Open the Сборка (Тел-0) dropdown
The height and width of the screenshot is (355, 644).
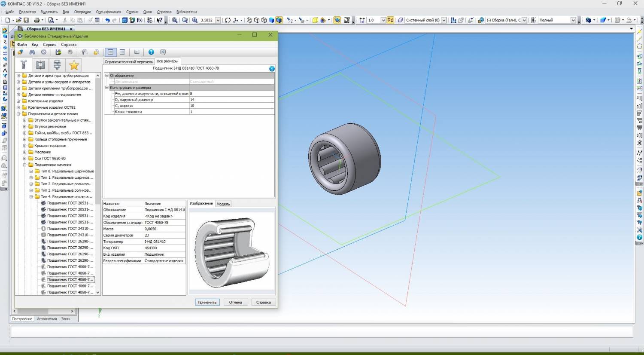(524, 20)
